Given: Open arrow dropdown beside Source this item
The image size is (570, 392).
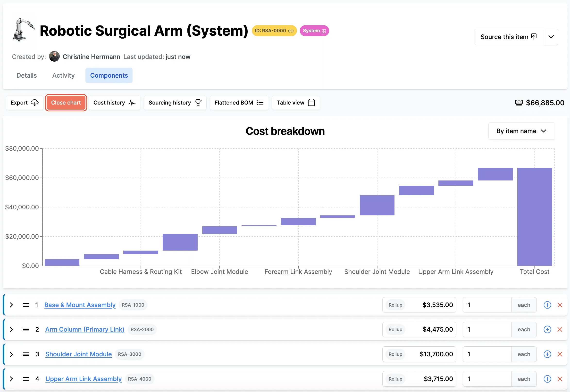Looking at the screenshot, I should (x=551, y=37).
